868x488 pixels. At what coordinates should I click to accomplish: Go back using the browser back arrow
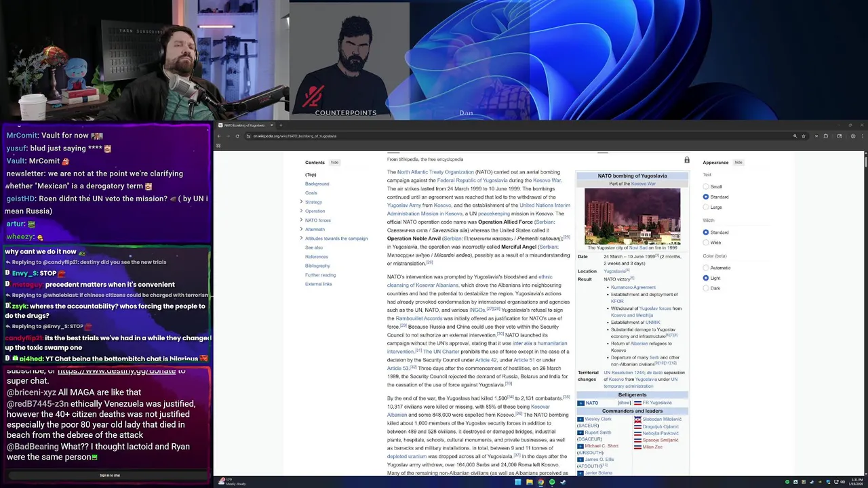tap(219, 136)
